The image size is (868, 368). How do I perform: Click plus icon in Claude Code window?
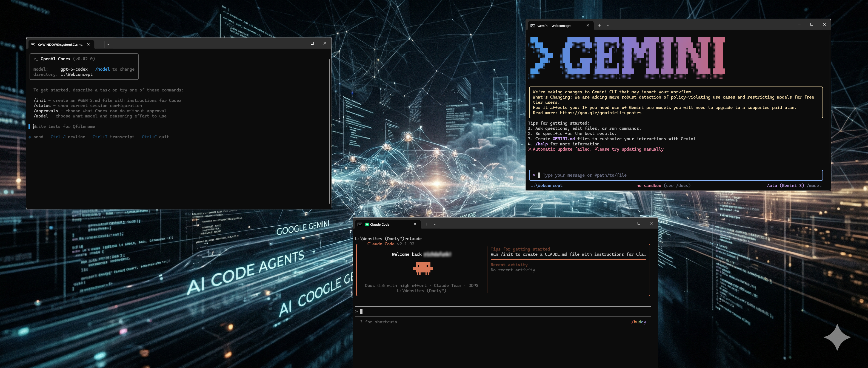(427, 224)
